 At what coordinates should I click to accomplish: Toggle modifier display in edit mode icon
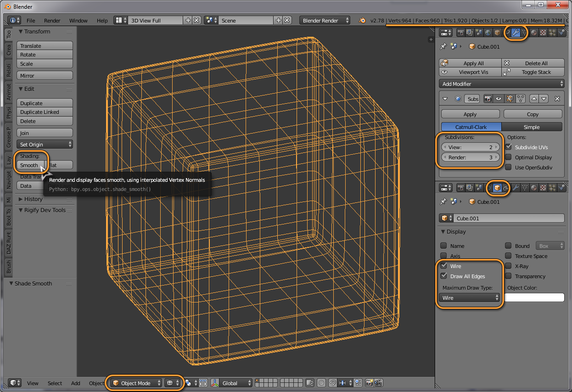click(x=510, y=99)
